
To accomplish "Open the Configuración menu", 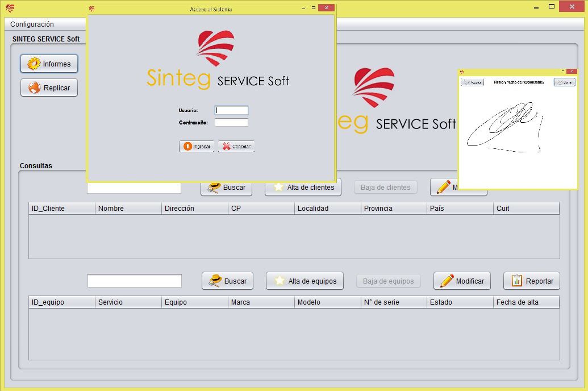I will click(32, 24).
